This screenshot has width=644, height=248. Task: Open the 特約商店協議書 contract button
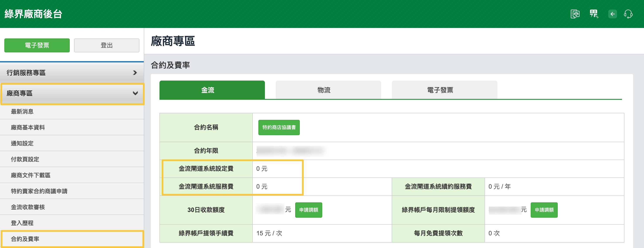pyautogui.click(x=279, y=127)
